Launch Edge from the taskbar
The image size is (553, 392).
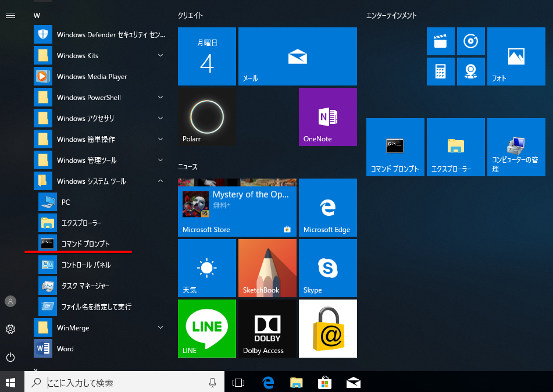coord(269,383)
